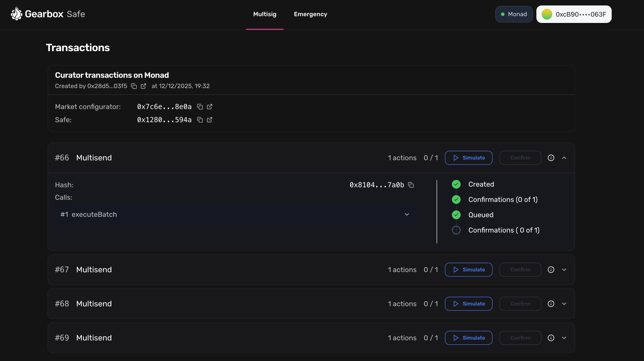The height and width of the screenshot is (361, 644).
Task: Copy transaction hash 0x8104...7a0b
Action: (x=411, y=185)
